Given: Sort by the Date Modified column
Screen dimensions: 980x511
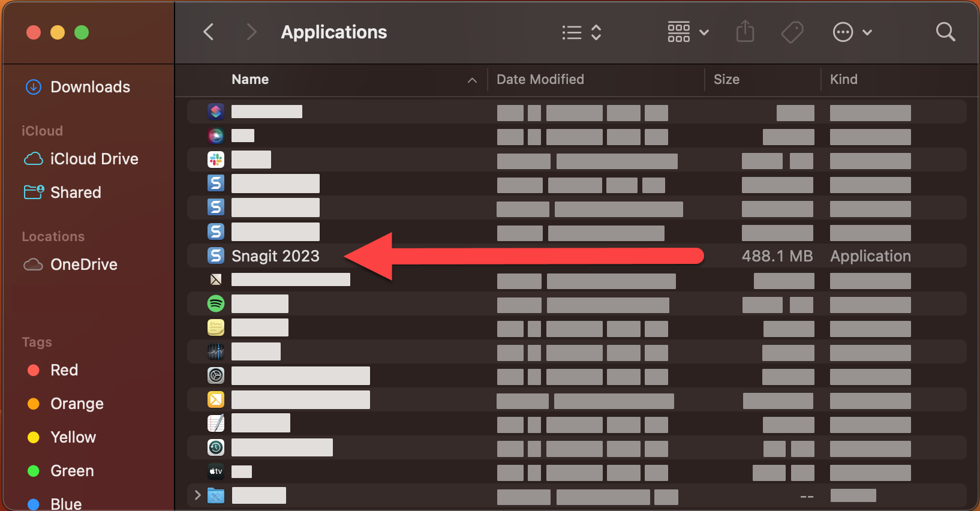Looking at the screenshot, I should 540,79.
